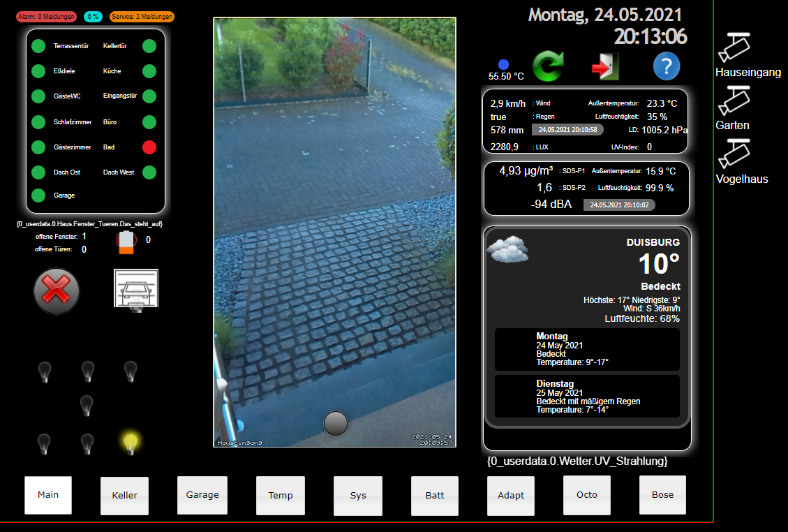Click the green refresh arrow icon
Viewport: 788px width, 532px height.
tap(549, 66)
